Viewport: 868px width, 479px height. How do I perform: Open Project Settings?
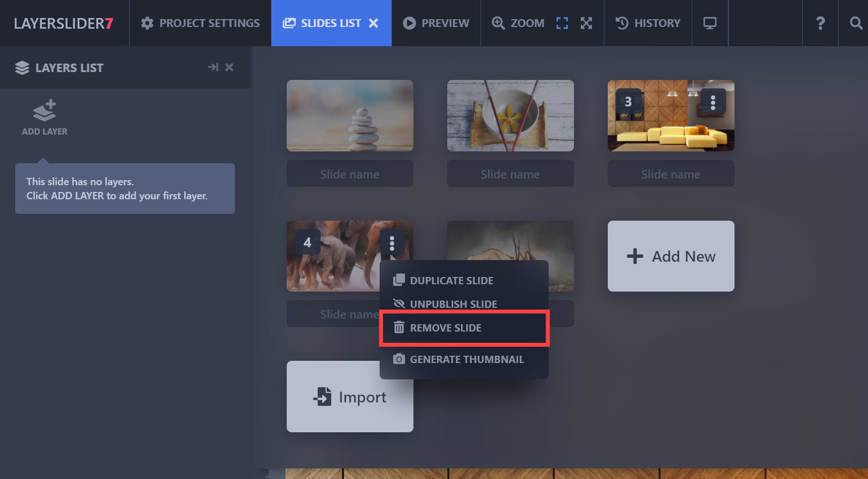(200, 23)
